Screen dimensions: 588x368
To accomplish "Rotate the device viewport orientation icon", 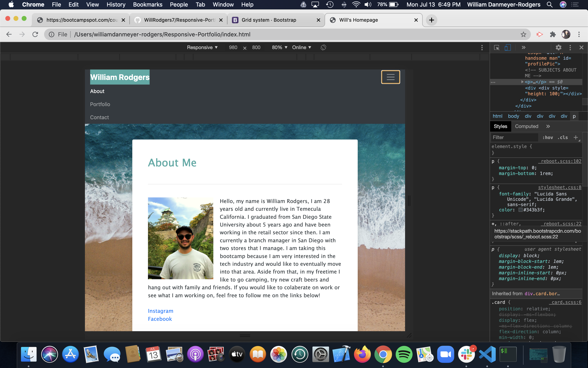I will (323, 47).
